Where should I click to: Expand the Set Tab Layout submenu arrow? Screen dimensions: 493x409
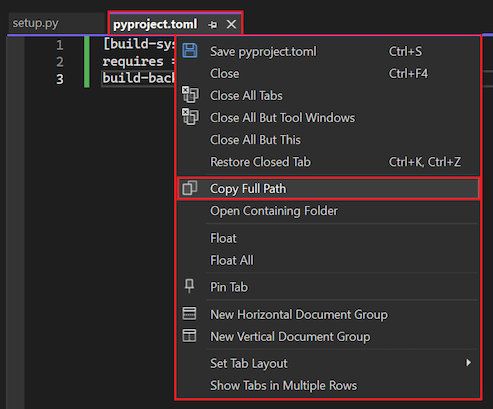click(469, 363)
